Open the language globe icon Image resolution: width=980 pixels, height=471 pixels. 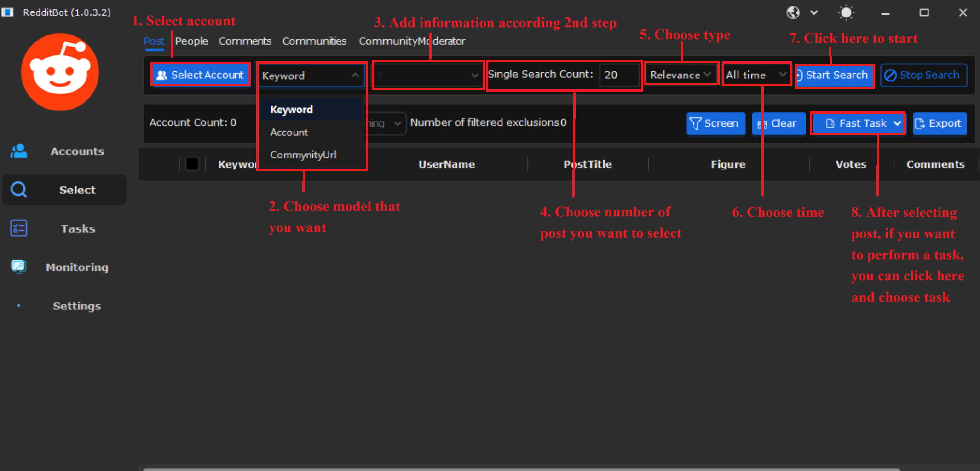coord(793,12)
